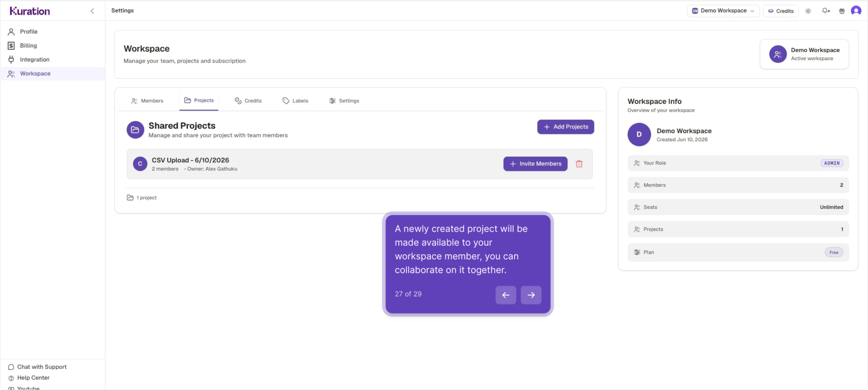Image resolution: width=868 pixels, height=390 pixels.
Task: Click the Projects count row in Workspace Info
Action: pyautogui.click(x=738, y=229)
